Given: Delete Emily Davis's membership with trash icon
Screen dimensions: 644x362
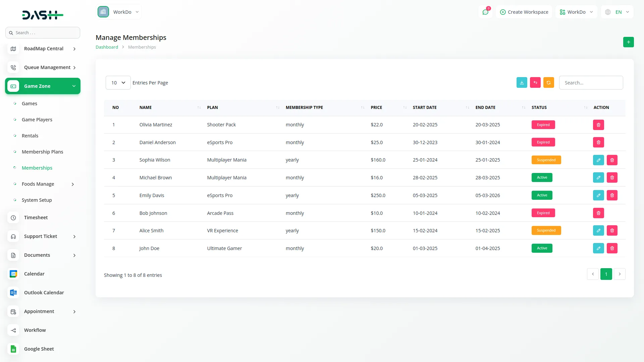Looking at the screenshot, I should pos(612,195).
